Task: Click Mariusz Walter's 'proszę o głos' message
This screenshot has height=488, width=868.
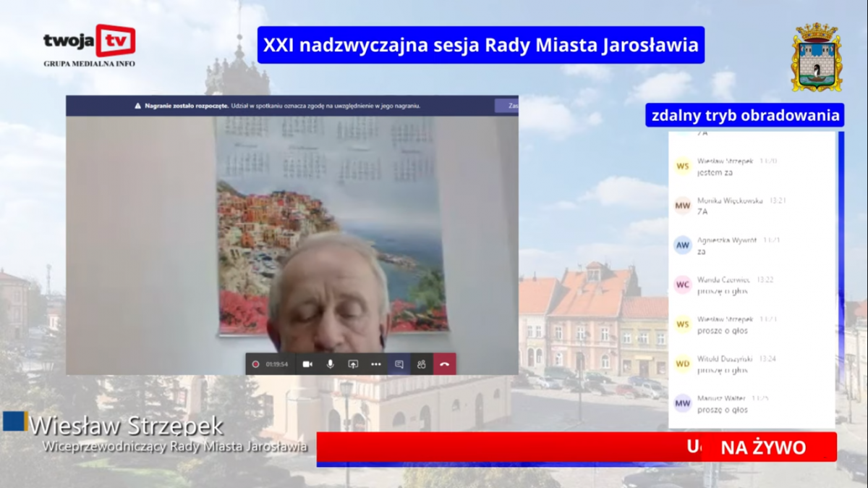Action: click(x=723, y=410)
